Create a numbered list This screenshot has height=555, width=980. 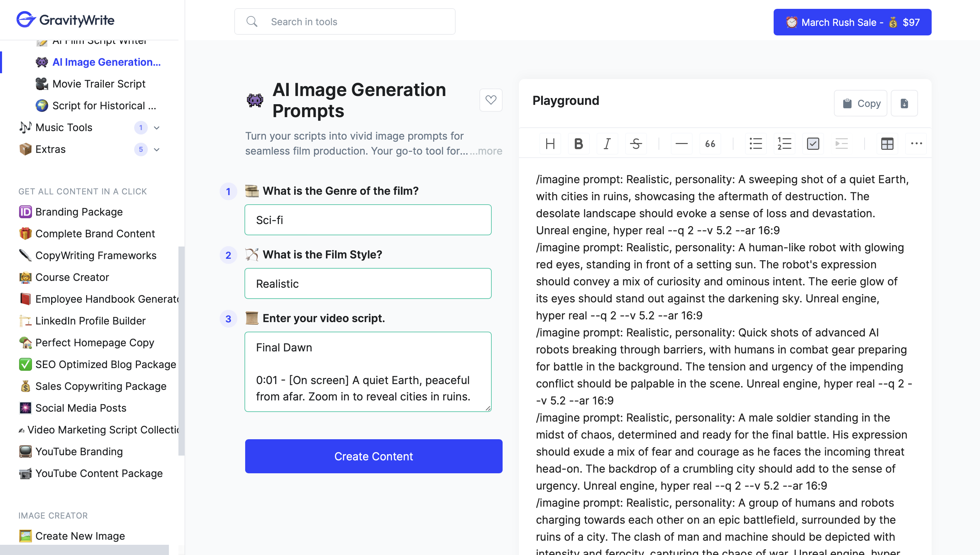pos(784,144)
